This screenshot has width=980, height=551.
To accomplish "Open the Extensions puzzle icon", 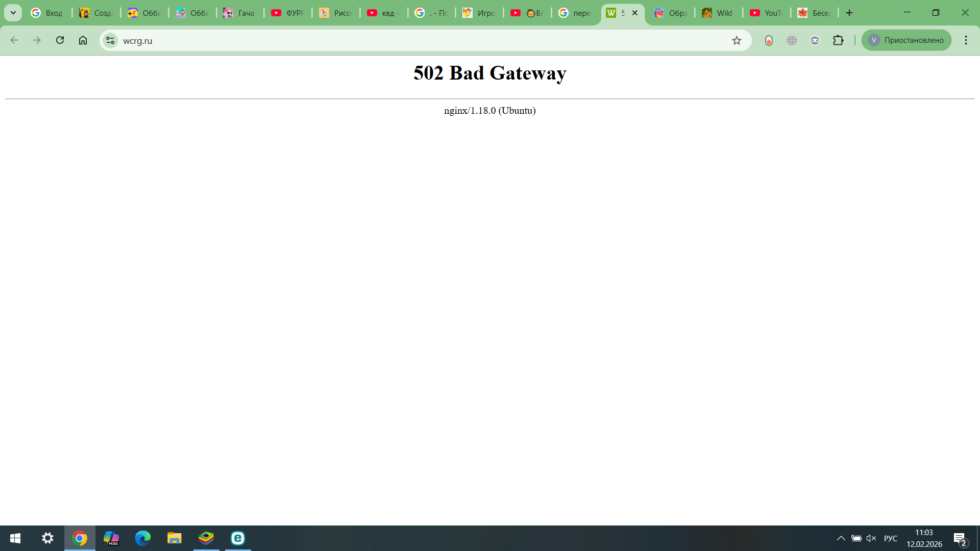I will coord(838,40).
